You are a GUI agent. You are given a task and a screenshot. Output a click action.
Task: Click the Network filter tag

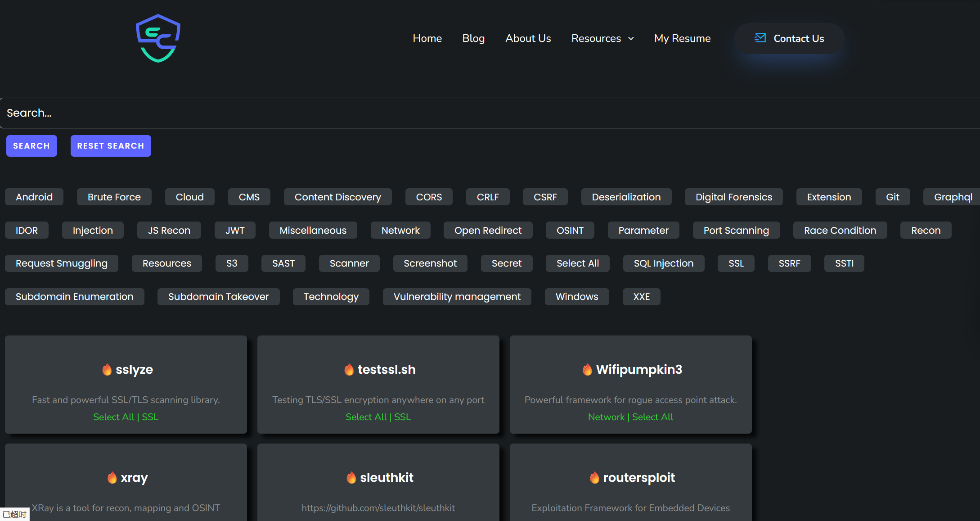400,230
